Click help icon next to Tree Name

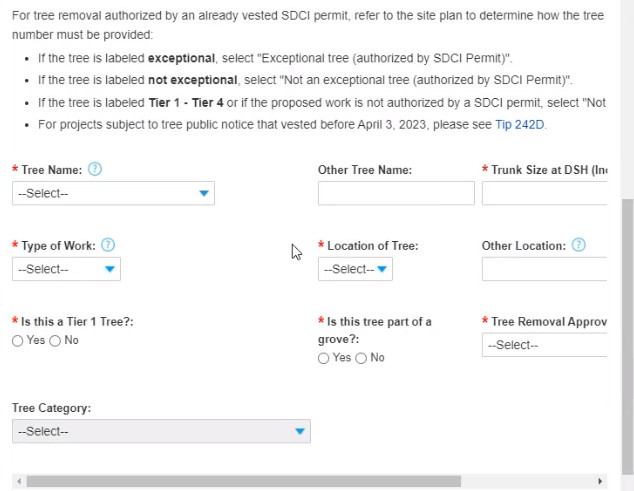pyautogui.click(x=94, y=170)
